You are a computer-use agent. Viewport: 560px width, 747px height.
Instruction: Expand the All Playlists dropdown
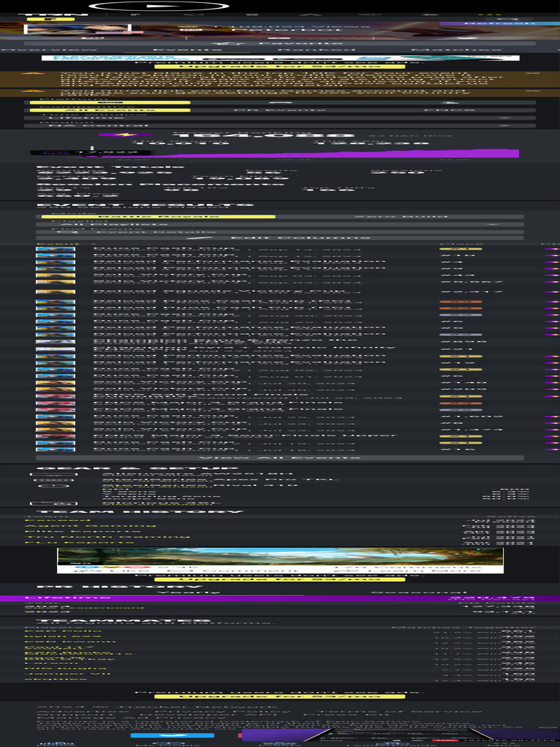(280, 224)
